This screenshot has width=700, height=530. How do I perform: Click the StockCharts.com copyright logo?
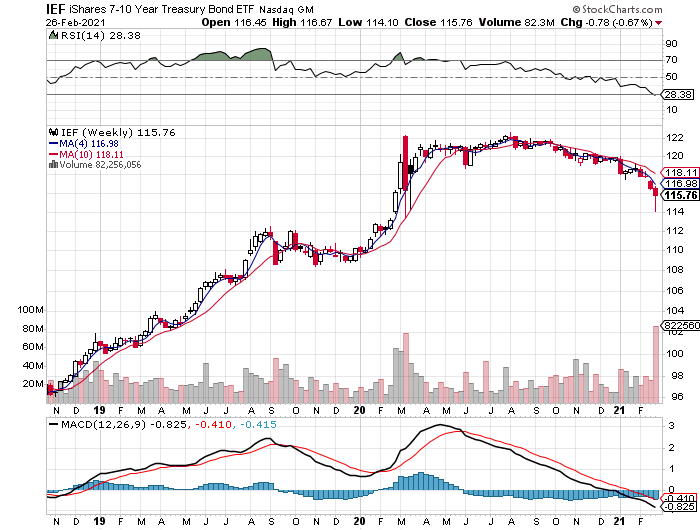(x=617, y=9)
